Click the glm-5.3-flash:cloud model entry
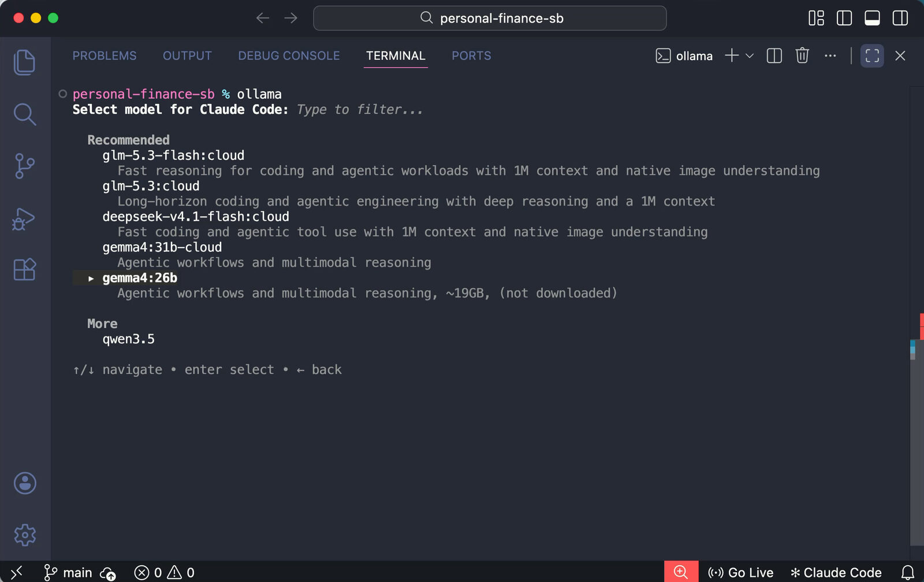Viewport: 924px width, 582px height. [x=173, y=155]
